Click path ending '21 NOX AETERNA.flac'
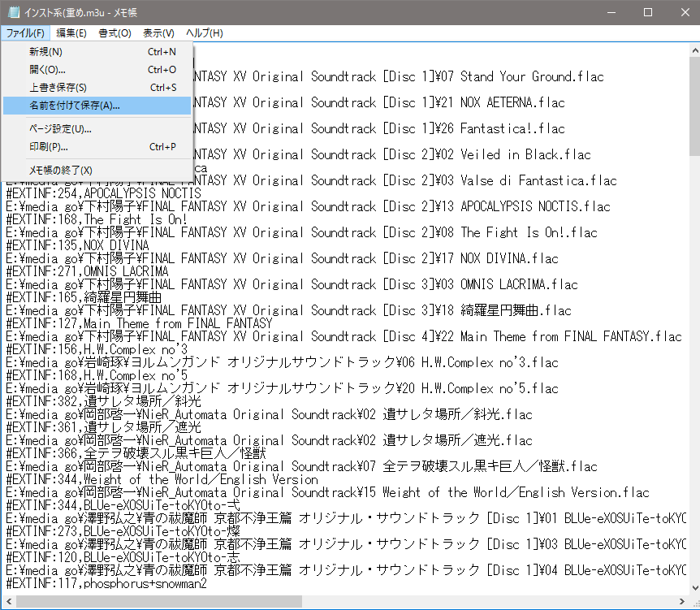This screenshot has width=700, height=610. pos(379,102)
